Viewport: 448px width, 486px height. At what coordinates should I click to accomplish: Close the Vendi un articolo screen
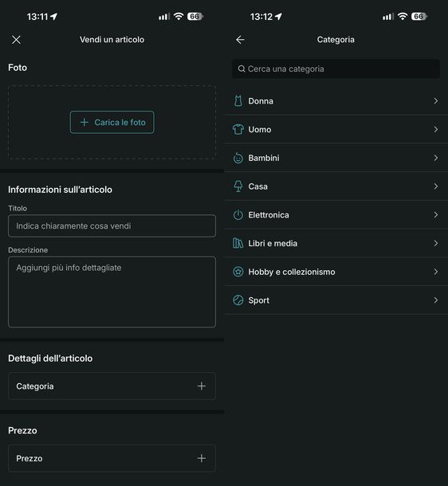(16, 40)
